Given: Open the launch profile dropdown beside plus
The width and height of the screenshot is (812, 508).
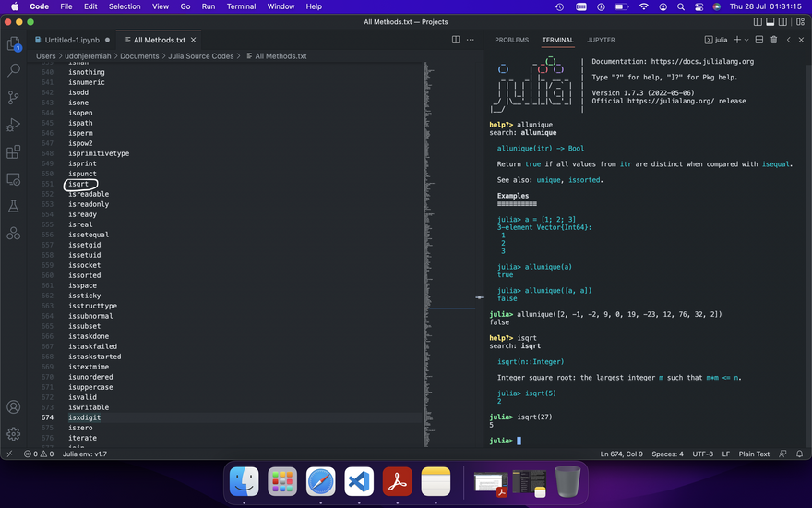Looking at the screenshot, I should 747,40.
